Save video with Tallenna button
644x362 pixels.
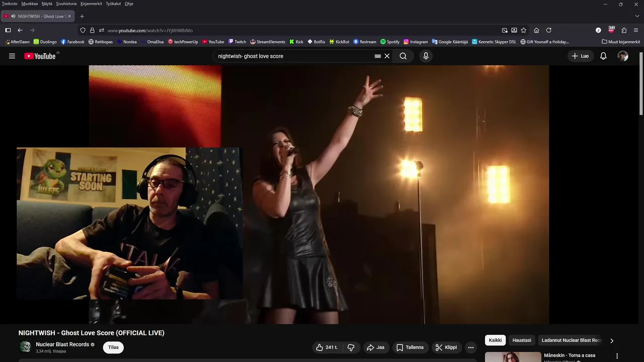coord(410,347)
